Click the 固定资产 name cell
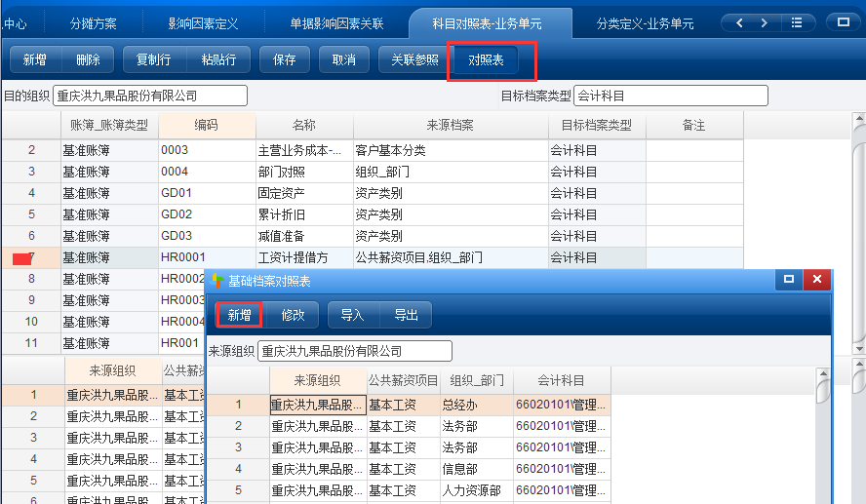Screen dimensions: 866x504 tap(304, 193)
